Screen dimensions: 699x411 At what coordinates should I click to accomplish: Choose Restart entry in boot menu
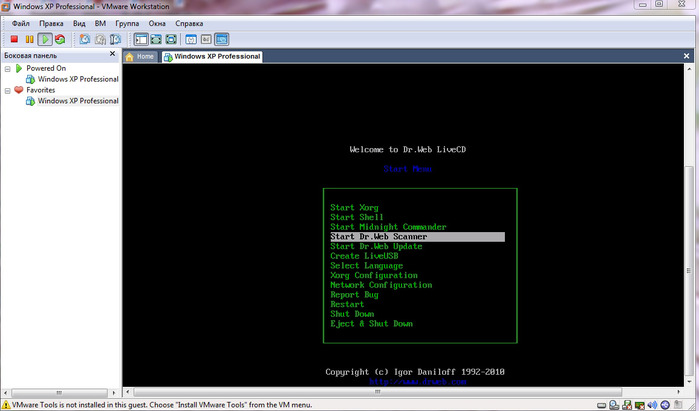point(347,304)
